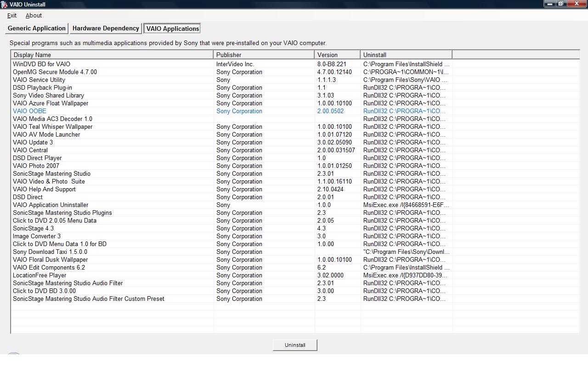This screenshot has width=588, height=368.
Task: Select WinDVD BD for VAIO row
Action: (41, 64)
